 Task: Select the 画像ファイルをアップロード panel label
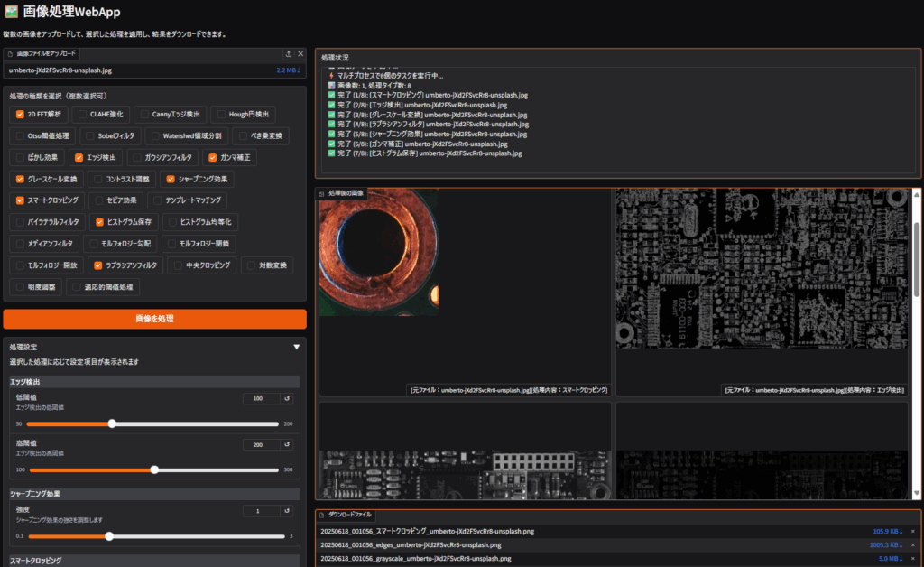pos(46,54)
